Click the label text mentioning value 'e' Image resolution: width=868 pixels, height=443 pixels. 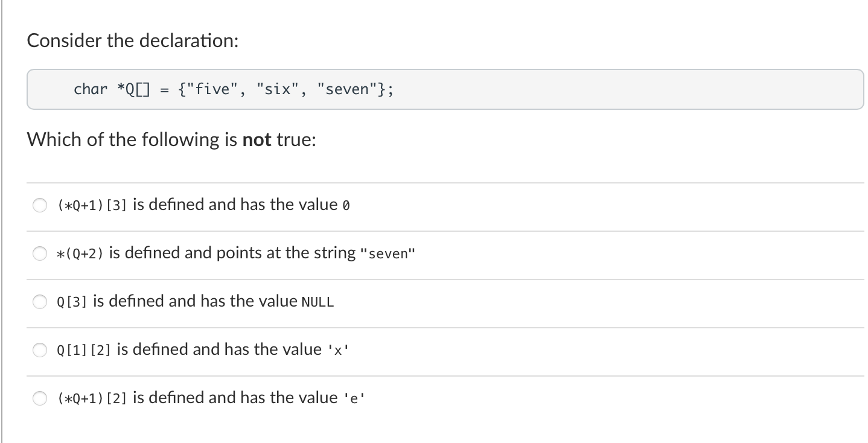click(249, 398)
